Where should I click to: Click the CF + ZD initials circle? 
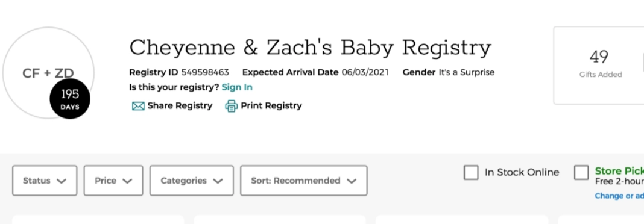[48, 73]
